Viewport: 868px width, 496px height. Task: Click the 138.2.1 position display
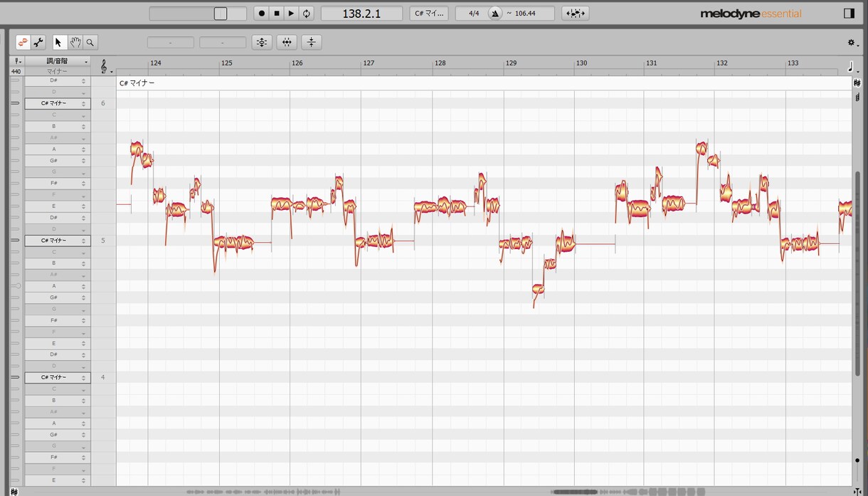click(x=361, y=14)
